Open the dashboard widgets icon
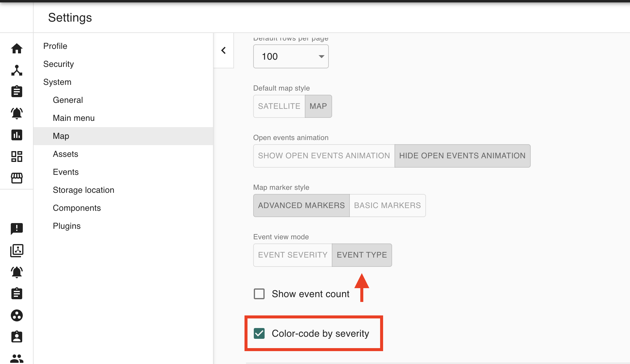Screen dimensions: 630x364 [x=17, y=157]
